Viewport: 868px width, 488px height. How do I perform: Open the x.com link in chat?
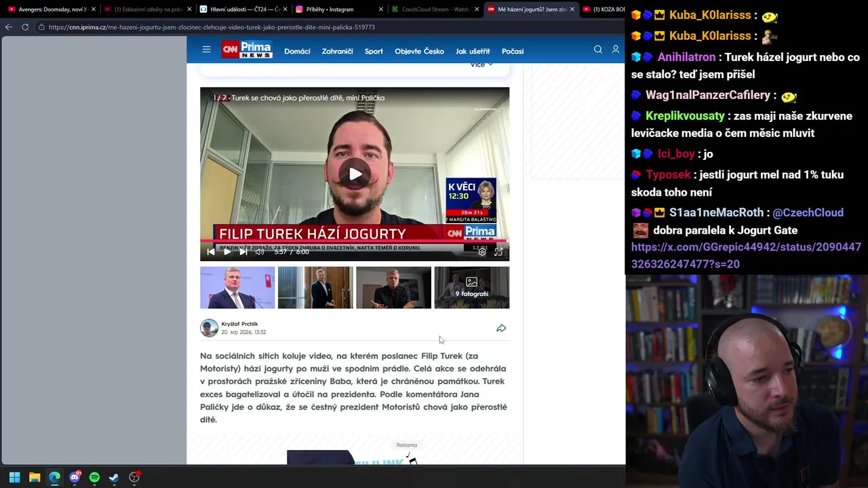coord(746,256)
